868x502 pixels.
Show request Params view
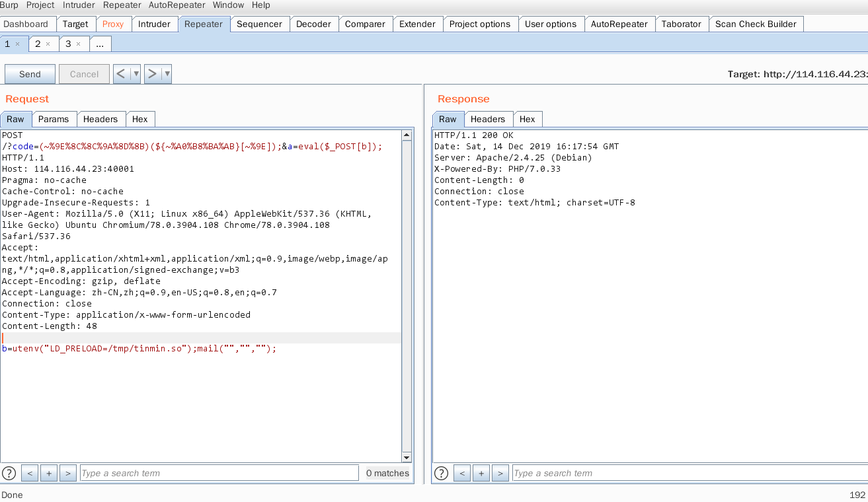[54, 119]
